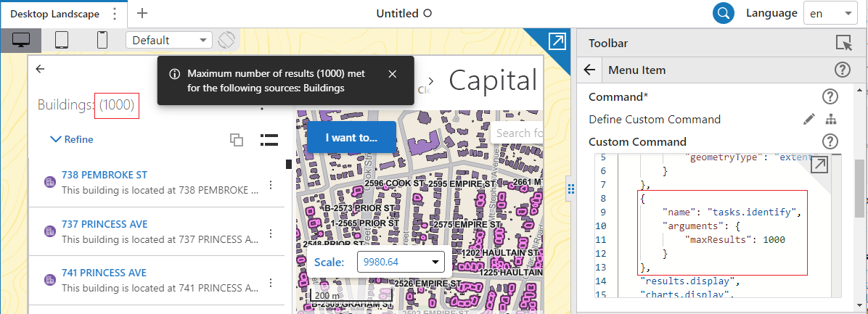Click info icon in results notification

click(174, 74)
